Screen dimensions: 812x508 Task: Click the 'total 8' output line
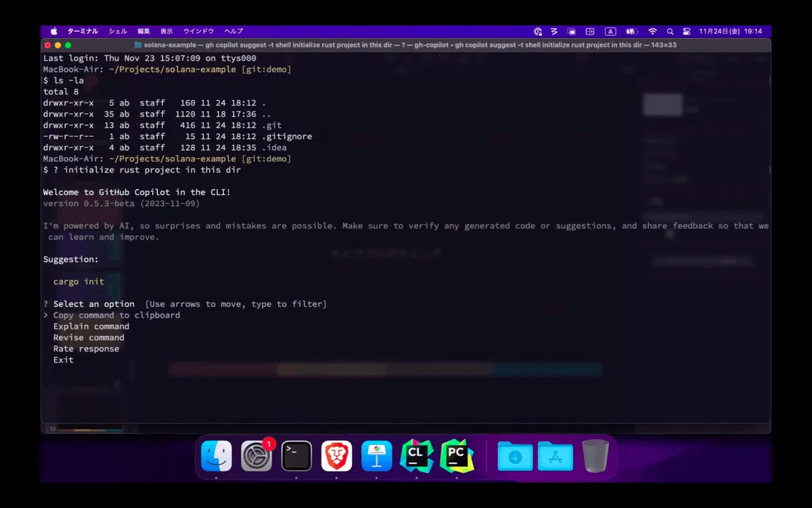pyautogui.click(x=61, y=91)
